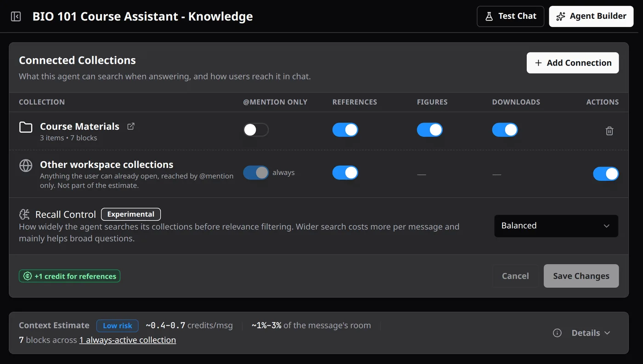Click the credit coin icon
Viewport: 643px width, 364px height.
[27, 276]
